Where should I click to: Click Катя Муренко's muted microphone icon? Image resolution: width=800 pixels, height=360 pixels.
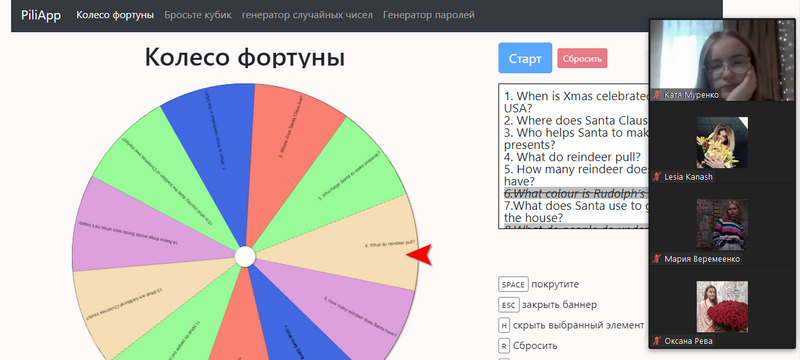[657, 95]
